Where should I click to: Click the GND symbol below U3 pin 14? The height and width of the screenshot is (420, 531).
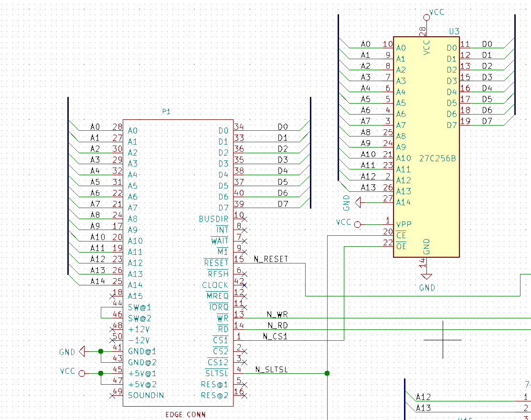426,277
